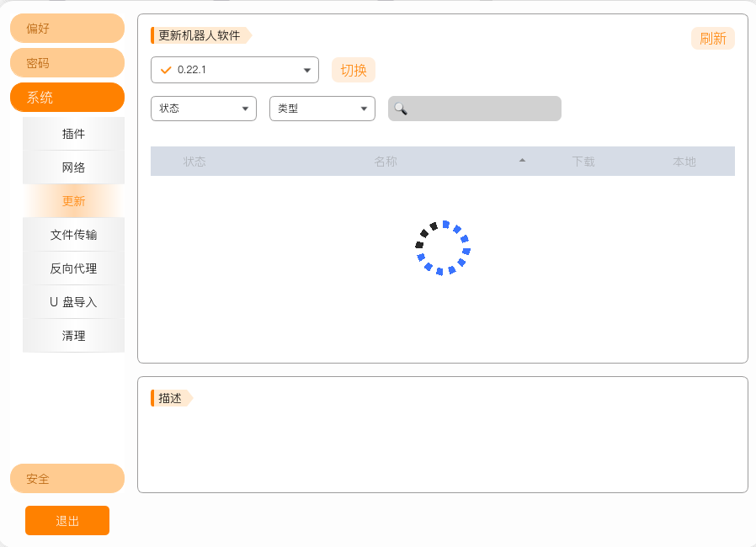The image size is (756, 547).
Task: Click the magnifier search icon
Action: pyautogui.click(x=401, y=109)
